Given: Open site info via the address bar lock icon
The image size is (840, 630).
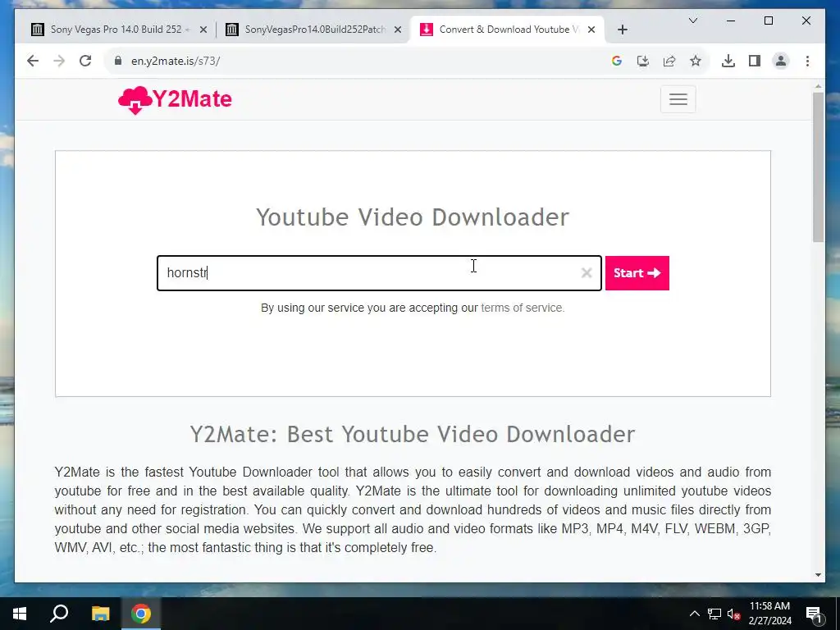Looking at the screenshot, I should coord(118,61).
